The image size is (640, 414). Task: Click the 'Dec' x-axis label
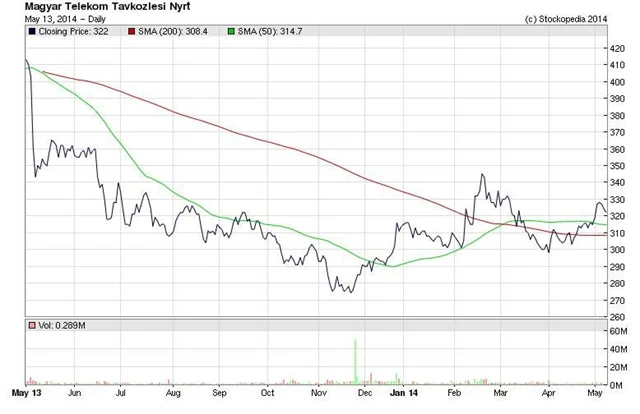tap(365, 393)
